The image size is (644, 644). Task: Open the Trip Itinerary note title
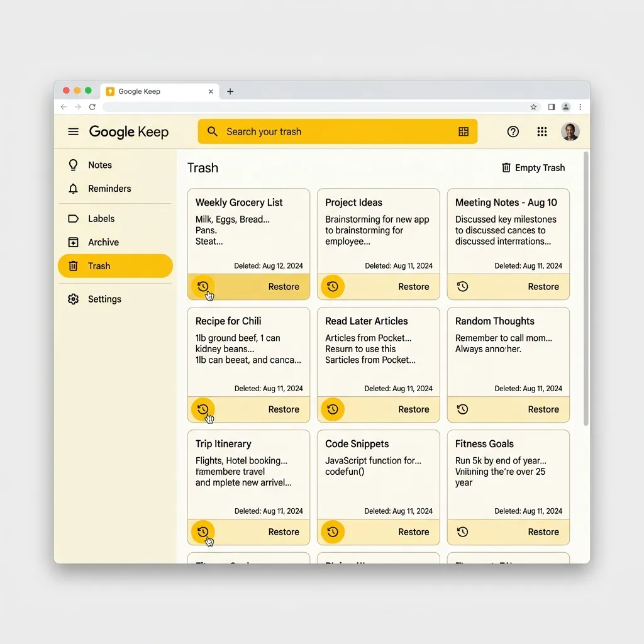click(223, 444)
